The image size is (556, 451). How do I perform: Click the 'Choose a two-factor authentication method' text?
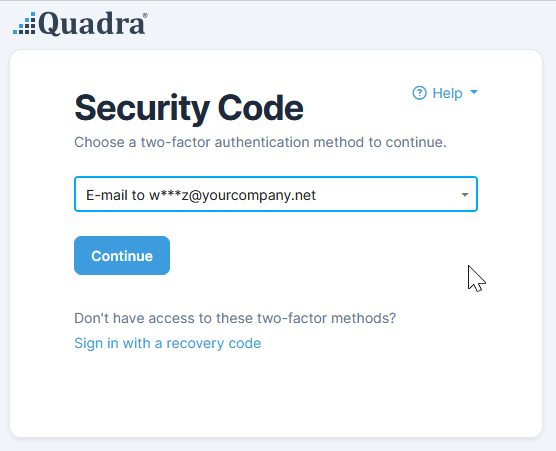260,142
